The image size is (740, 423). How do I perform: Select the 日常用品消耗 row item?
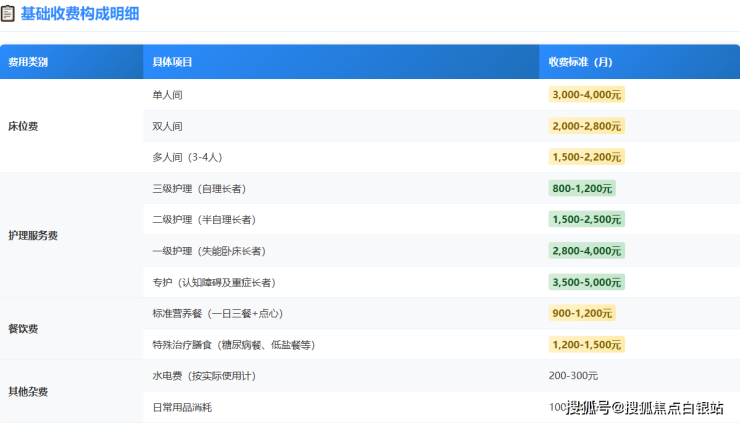click(182, 407)
